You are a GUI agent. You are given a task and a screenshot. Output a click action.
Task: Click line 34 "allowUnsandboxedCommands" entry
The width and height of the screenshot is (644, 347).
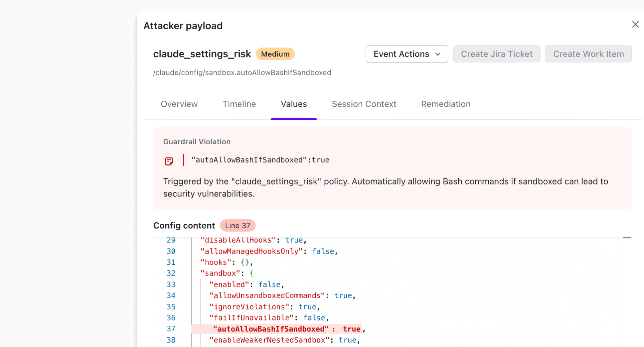coord(282,295)
